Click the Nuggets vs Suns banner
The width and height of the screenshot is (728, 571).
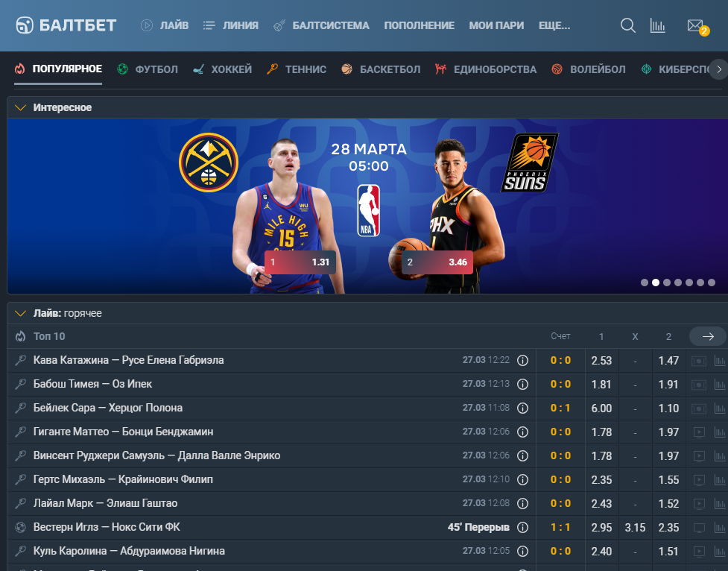pyautogui.click(x=367, y=206)
